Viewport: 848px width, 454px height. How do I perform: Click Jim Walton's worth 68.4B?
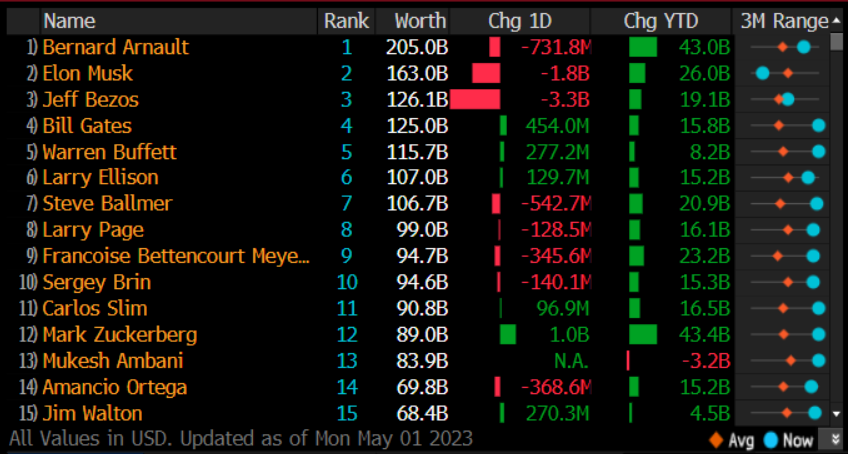coord(421,413)
